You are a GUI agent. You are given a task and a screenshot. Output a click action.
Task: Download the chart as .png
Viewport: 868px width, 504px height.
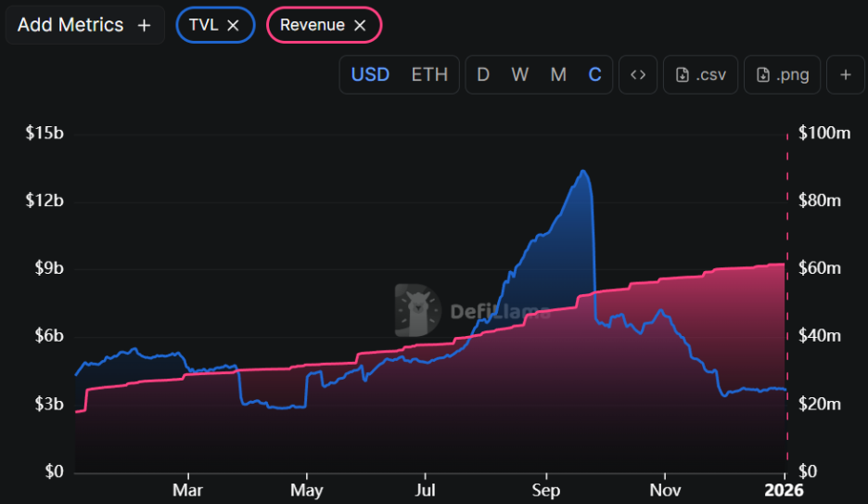coord(782,75)
